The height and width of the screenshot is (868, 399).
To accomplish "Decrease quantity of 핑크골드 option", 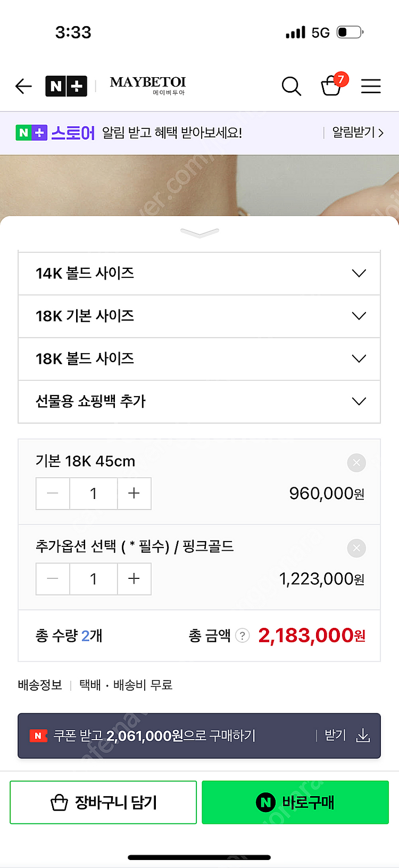I will point(53,579).
